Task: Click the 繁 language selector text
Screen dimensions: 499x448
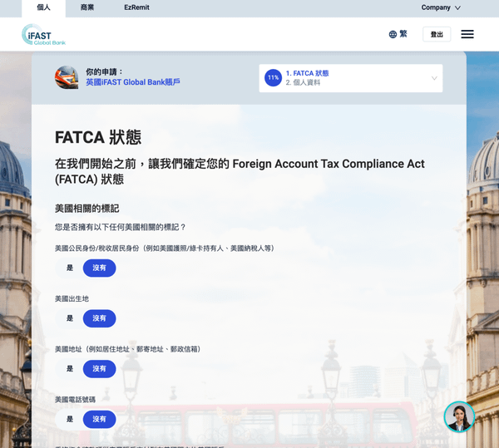Action: [403, 34]
